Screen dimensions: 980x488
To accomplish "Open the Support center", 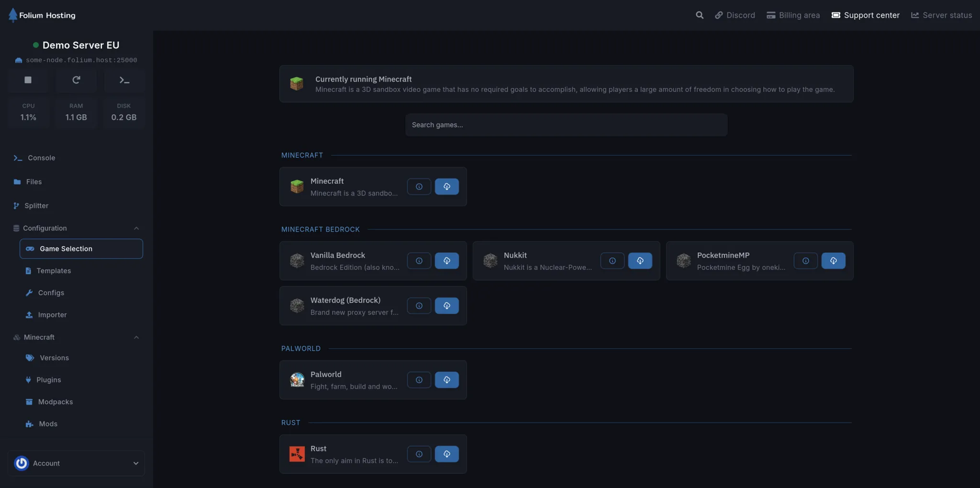I will (865, 15).
